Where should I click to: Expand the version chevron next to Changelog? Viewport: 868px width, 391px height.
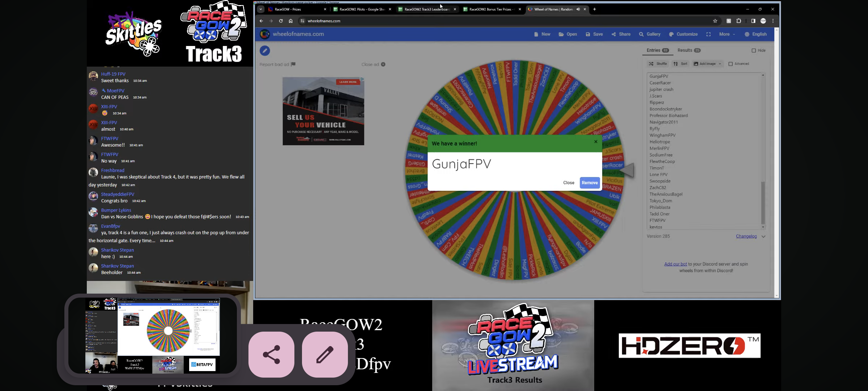[x=763, y=236]
